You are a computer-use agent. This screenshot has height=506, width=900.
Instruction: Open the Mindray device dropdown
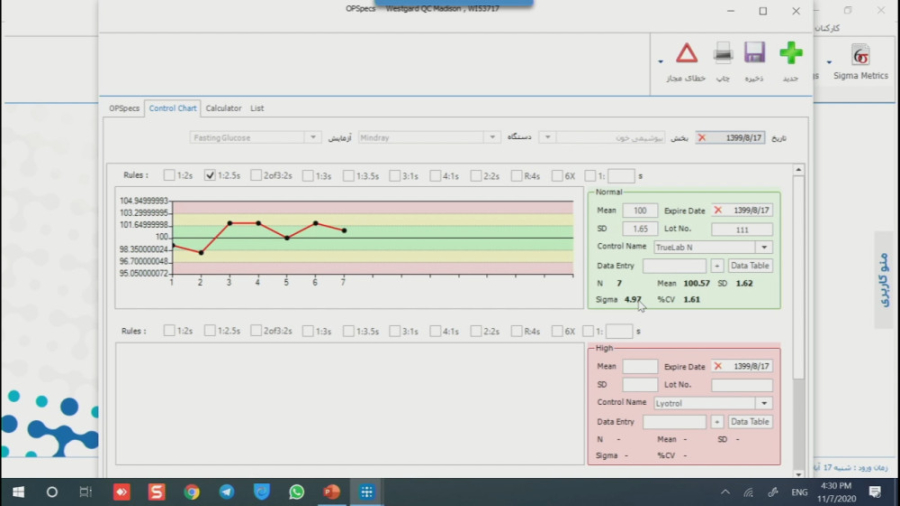tap(491, 137)
